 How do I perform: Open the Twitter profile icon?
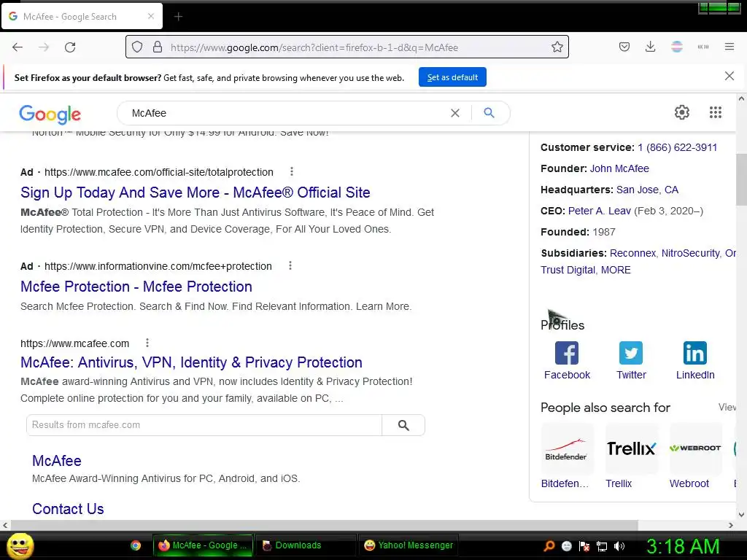pos(631,353)
